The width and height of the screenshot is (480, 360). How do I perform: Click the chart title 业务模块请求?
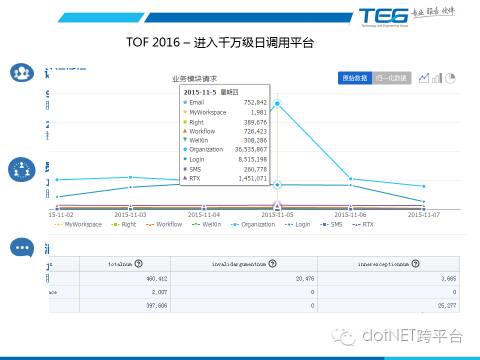coord(194,79)
